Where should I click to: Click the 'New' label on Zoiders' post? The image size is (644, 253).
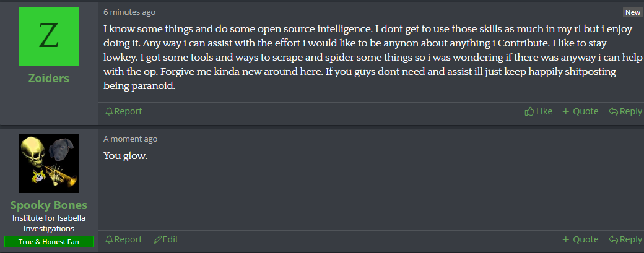[632, 13]
